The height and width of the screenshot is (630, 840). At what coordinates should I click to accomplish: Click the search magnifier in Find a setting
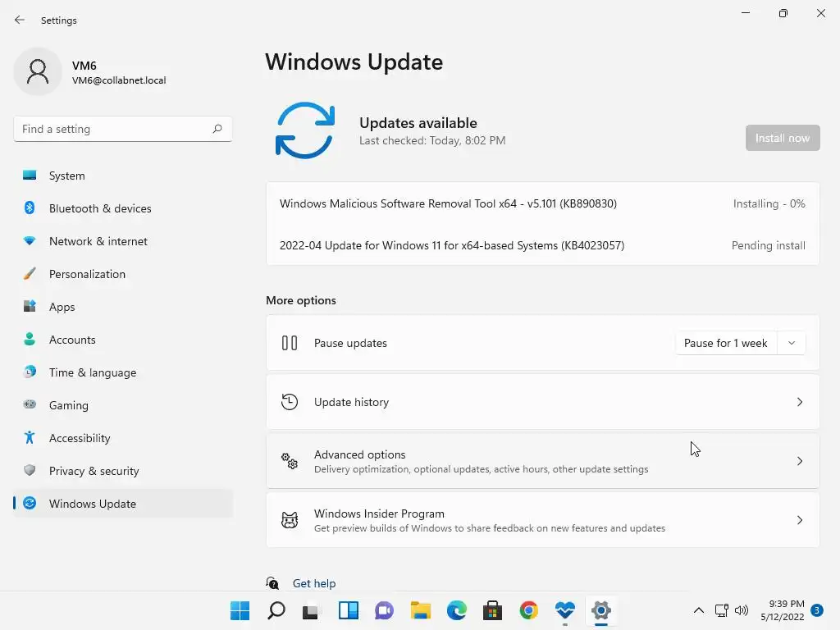click(217, 129)
